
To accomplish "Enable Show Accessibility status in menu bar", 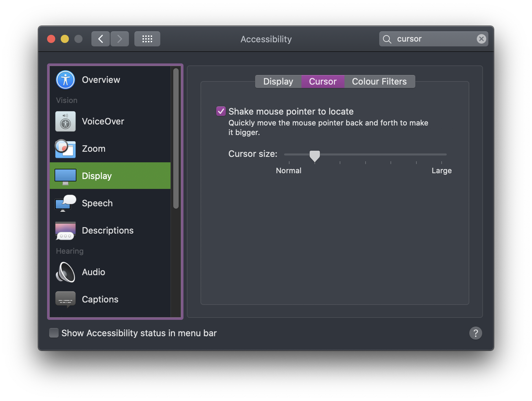I will [x=54, y=333].
